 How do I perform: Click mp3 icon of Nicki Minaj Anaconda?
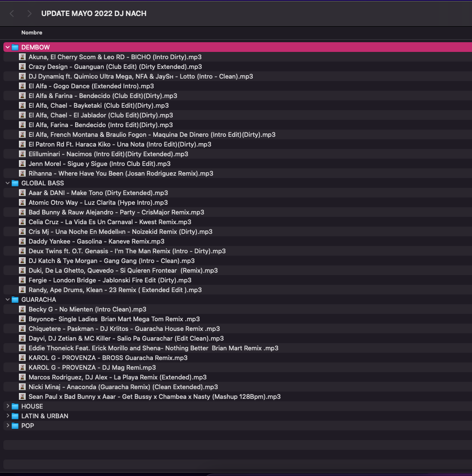pyautogui.click(x=22, y=387)
